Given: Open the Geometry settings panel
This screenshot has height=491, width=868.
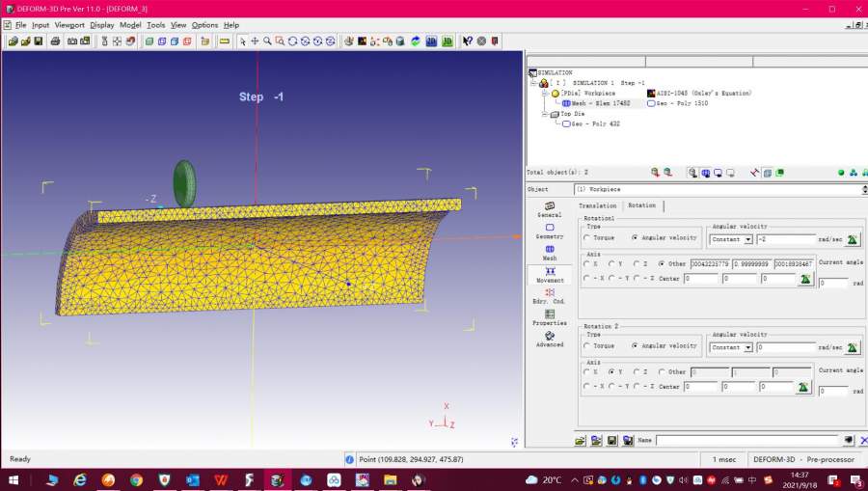Looking at the screenshot, I should (550, 229).
